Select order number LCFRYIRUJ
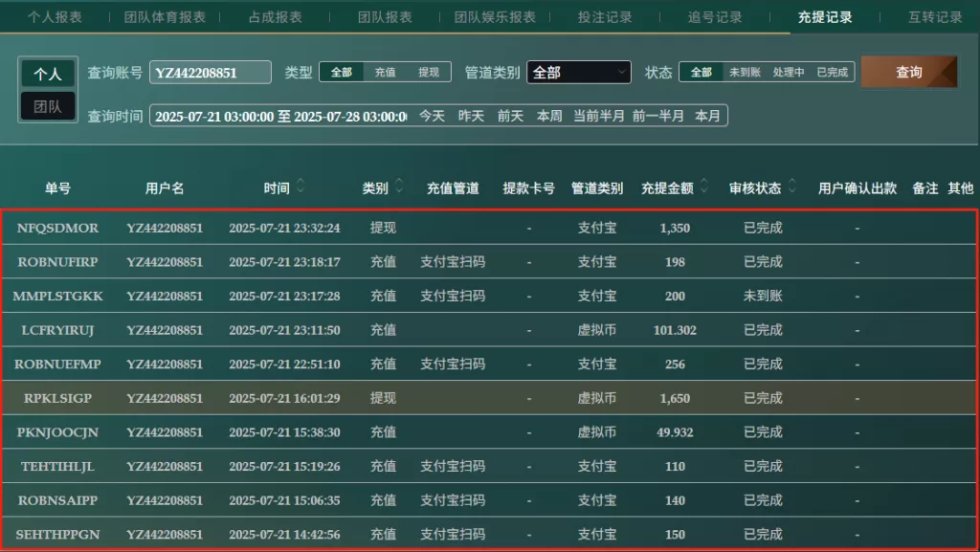The width and height of the screenshot is (980, 552). point(57,330)
